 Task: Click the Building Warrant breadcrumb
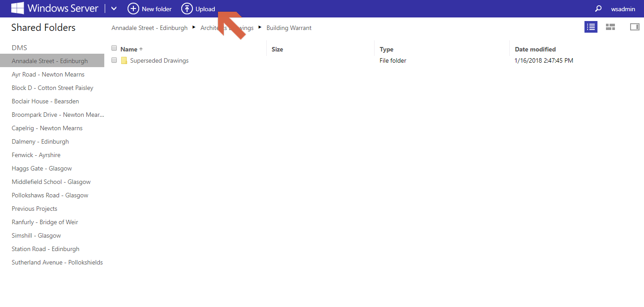(289, 28)
